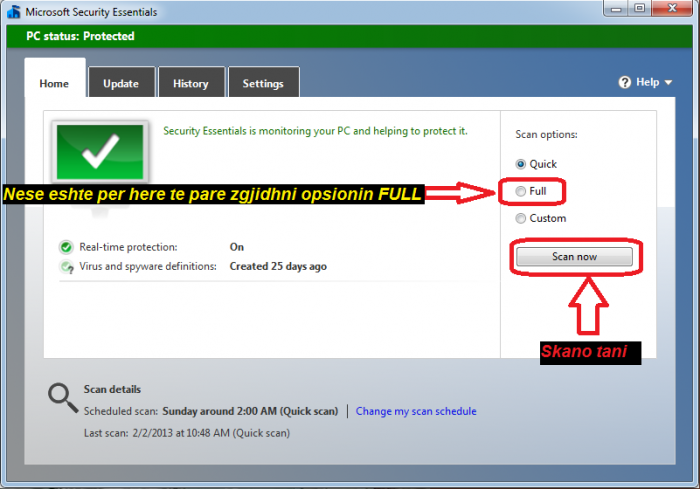Click the 'Created 25 days ago' definitions value
The image size is (700, 489).
point(278,266)
